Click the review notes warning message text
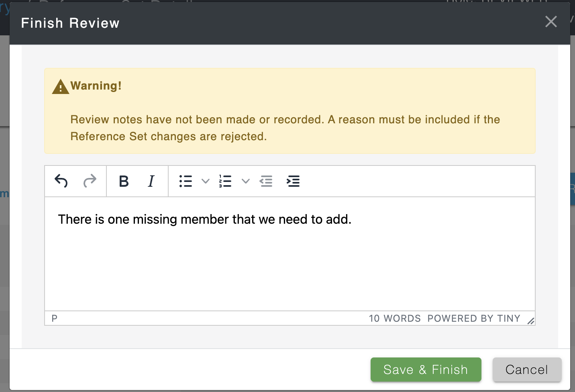The image size is (575, 392). point(285,128)
